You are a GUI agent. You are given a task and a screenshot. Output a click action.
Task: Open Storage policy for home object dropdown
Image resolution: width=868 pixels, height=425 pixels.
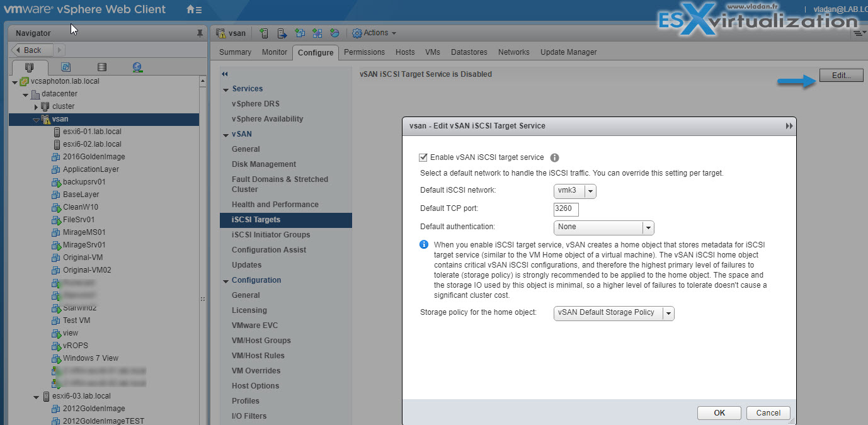coord(614,313)
